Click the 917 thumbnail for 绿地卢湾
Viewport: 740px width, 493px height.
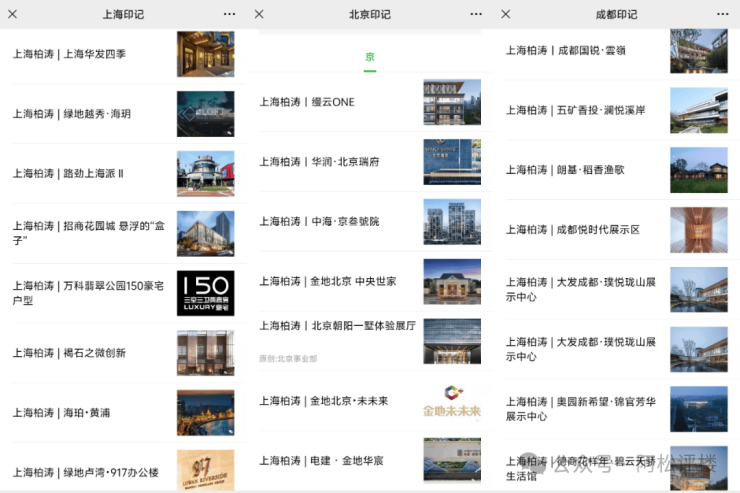pyautogui.click(x=205, y=470)
